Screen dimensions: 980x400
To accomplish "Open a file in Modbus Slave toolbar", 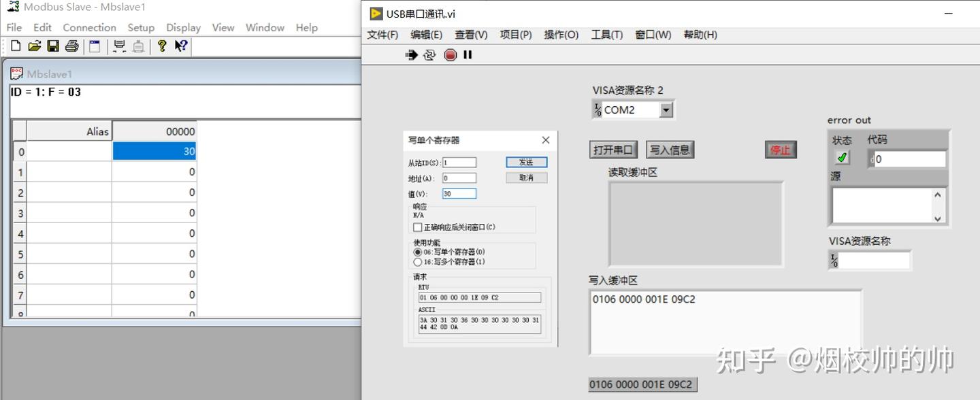I will click(x=34, y=46).
